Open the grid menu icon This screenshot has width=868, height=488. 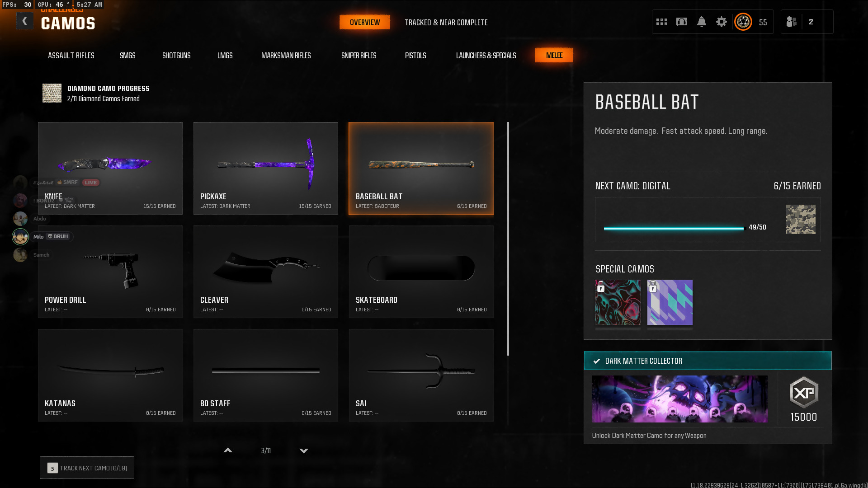(x=662, y=22)
